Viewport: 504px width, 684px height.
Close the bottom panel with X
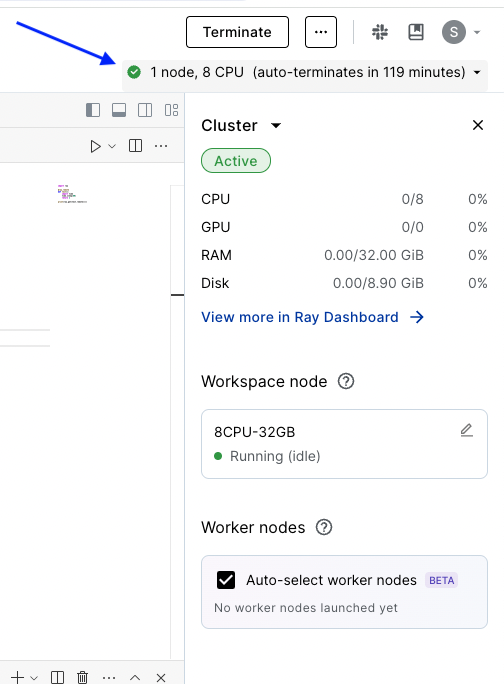coord(161,677)
